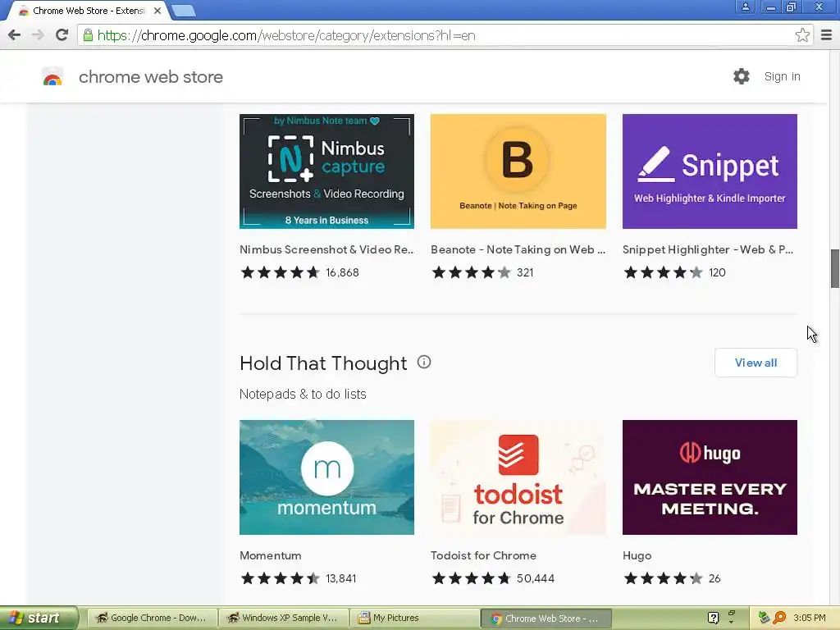Switch to Windows XP Sample V... taskbar item
Image resolution: width=840 pixels, height=630 pixels.
tap(283, 619)
